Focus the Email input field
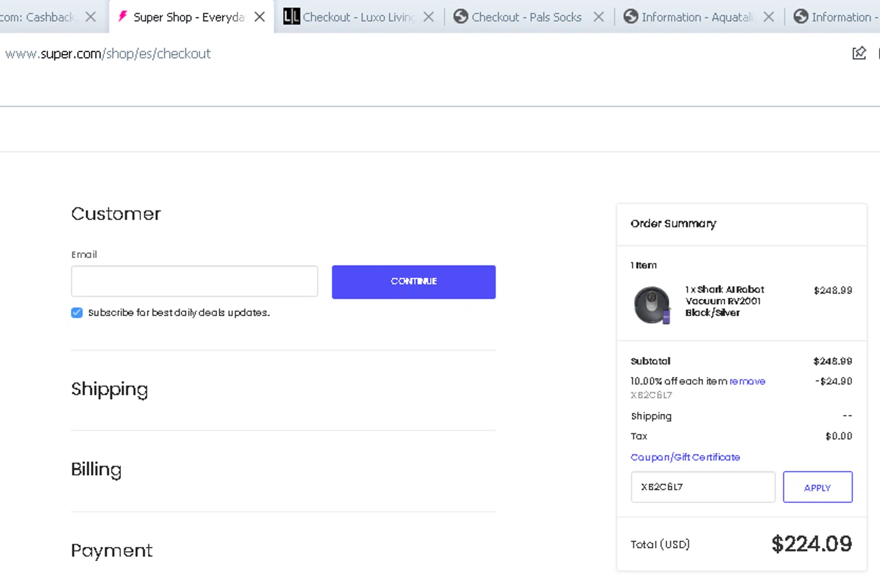880x588 pixels. click(x=194, y=281)
